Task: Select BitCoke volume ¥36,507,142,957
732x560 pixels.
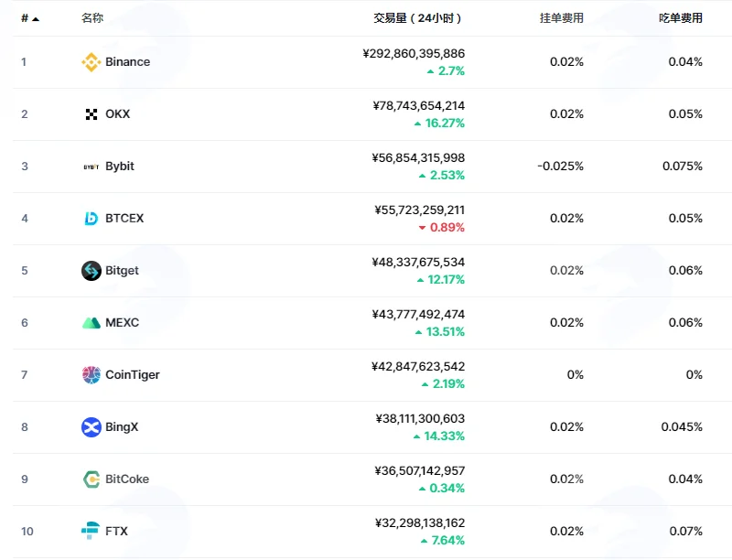Action: pos(420,471)
